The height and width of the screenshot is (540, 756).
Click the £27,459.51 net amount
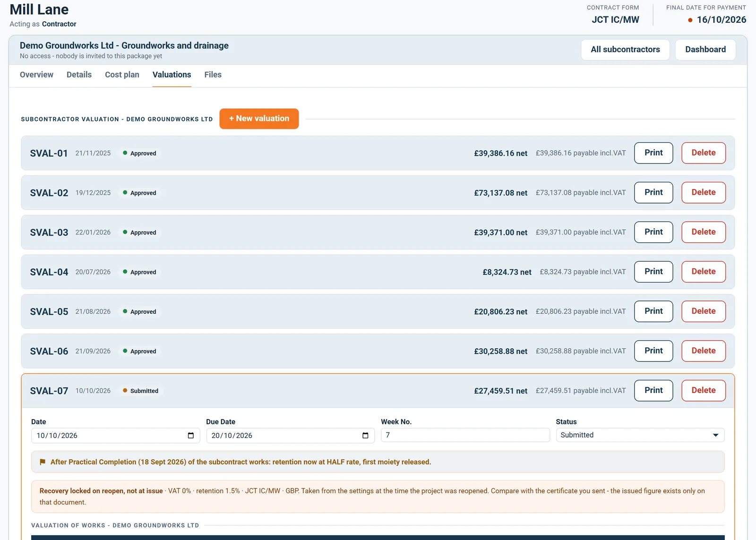point(500,391)
